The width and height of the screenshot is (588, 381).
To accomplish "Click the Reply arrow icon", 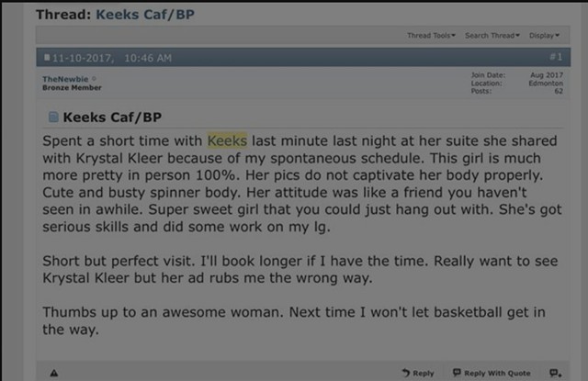I will click(x=406, y=373).
